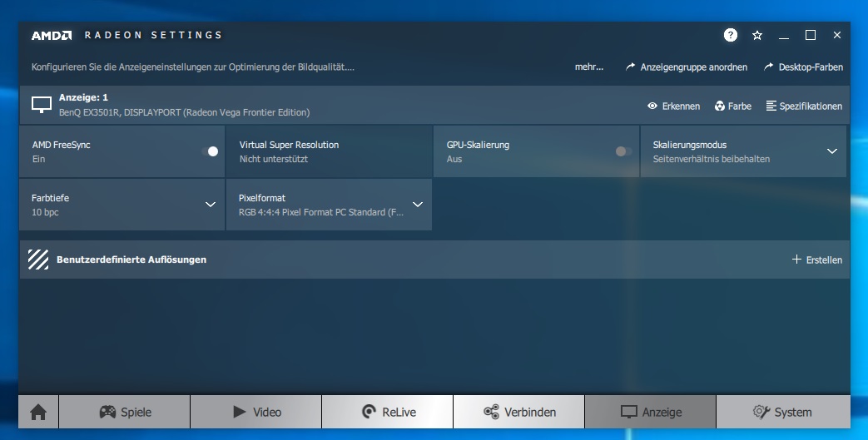Screen dimensions: 868x440
Task: Click the 10 bpc value
Action: (45, 212)
